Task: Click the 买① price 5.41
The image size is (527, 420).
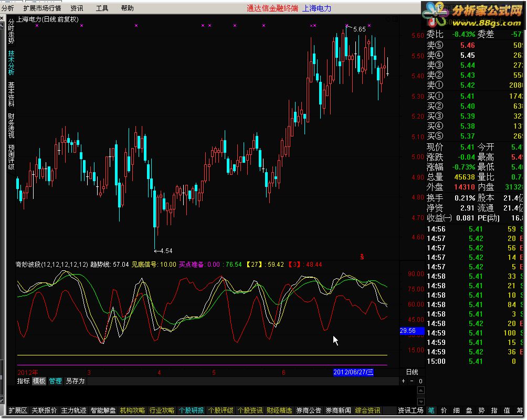Action: pyautogui.click(x=468, y=97)
